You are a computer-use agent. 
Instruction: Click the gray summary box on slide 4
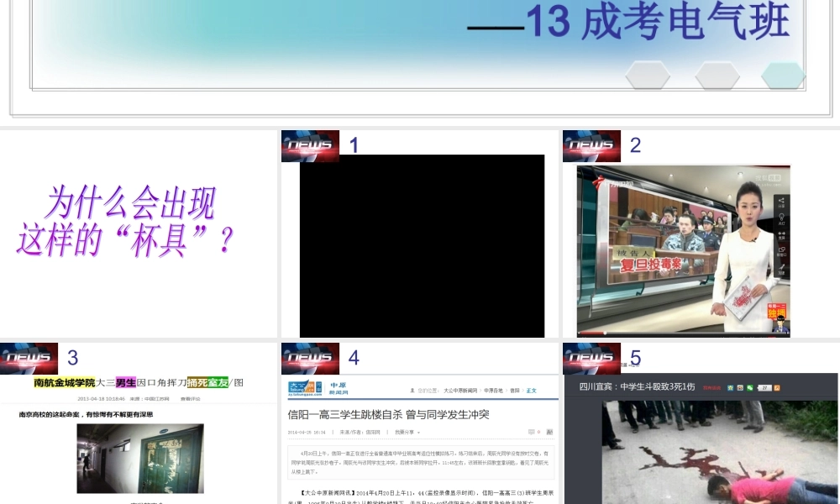click(x=421, y=461)
